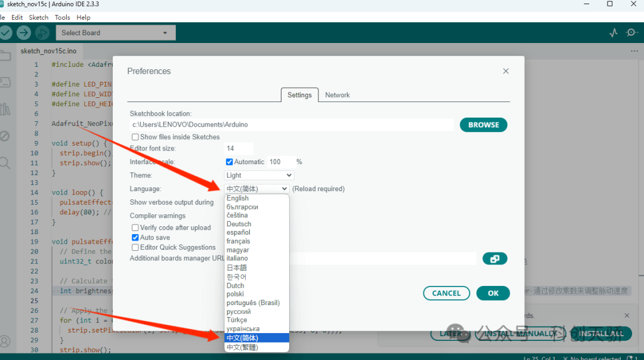
Task: Open the Sketchbook folder sidebar icon
Action: (x=5, y=56)
